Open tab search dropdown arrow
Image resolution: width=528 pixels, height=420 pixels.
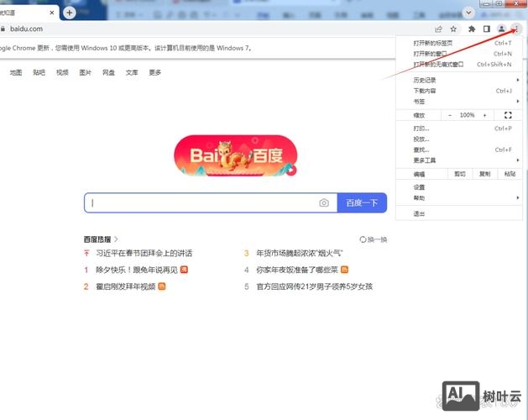[468, 13]
